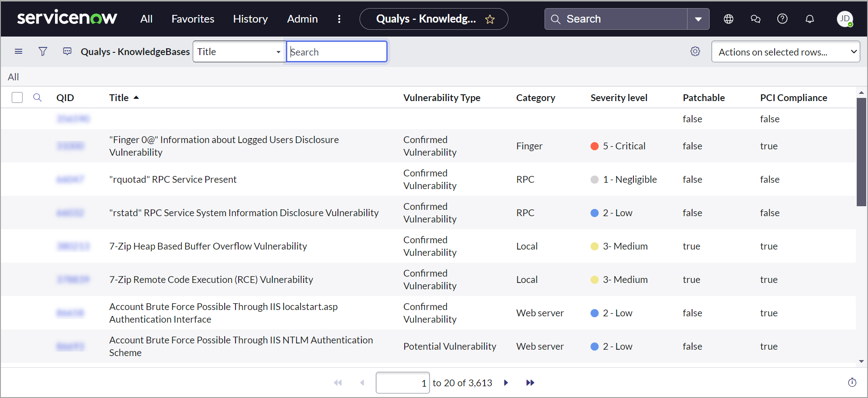The height and width of the screenshot is (398, 868).
Task: Sort by the PCI Compliance column header
Action: [794, 97]
